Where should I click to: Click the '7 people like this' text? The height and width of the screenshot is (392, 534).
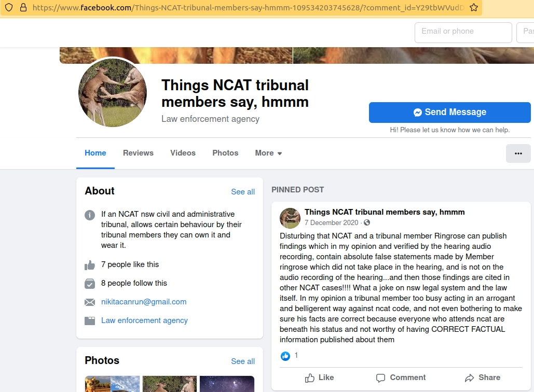(130, 264)
